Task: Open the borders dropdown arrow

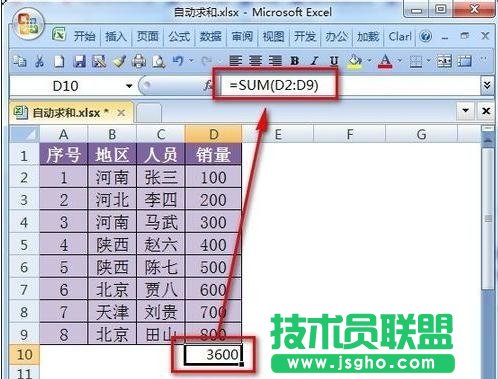Action: (428, 60)
